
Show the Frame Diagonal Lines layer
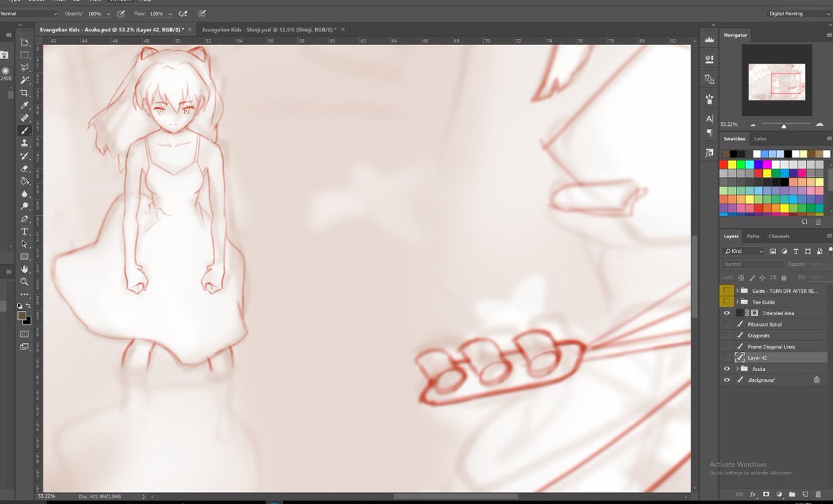point(727,346)
